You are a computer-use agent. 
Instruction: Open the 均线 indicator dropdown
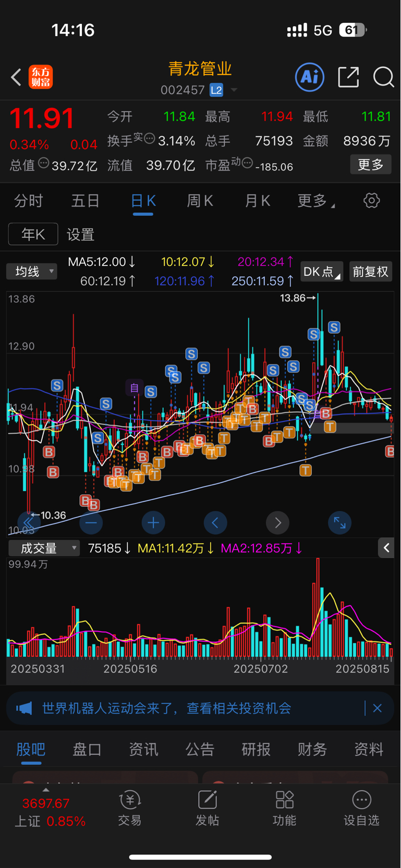31,271
